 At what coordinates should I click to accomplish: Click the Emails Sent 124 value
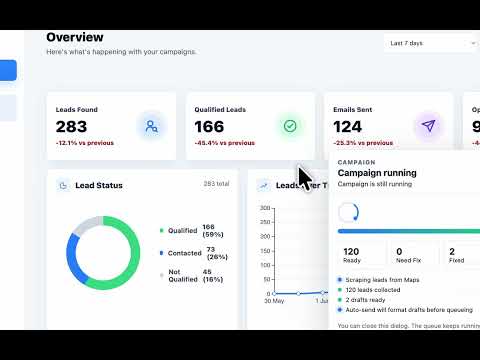click(x=348, y=127)
